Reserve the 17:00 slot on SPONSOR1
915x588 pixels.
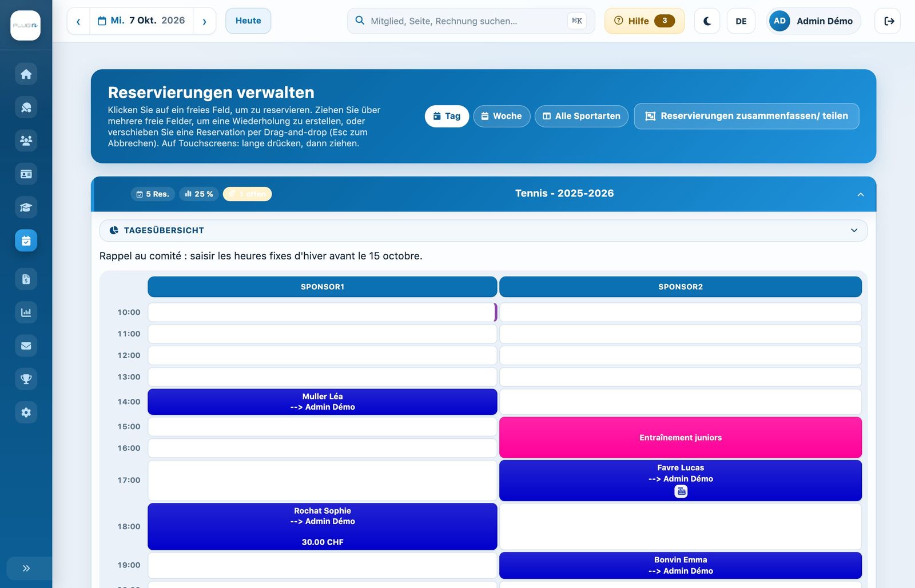[x=323, y=481]
